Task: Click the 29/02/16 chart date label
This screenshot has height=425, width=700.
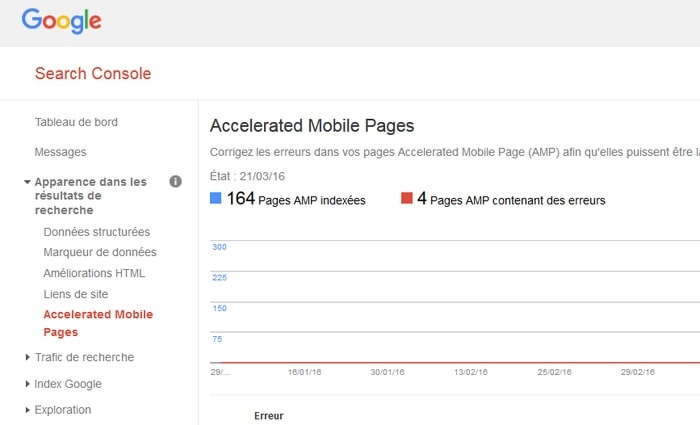Action: (x=638, y=372)
